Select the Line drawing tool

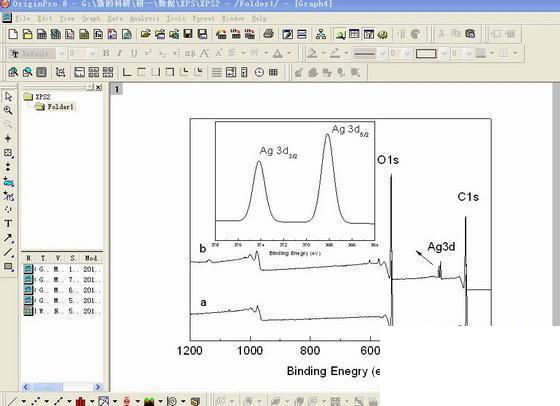point(8,252)
